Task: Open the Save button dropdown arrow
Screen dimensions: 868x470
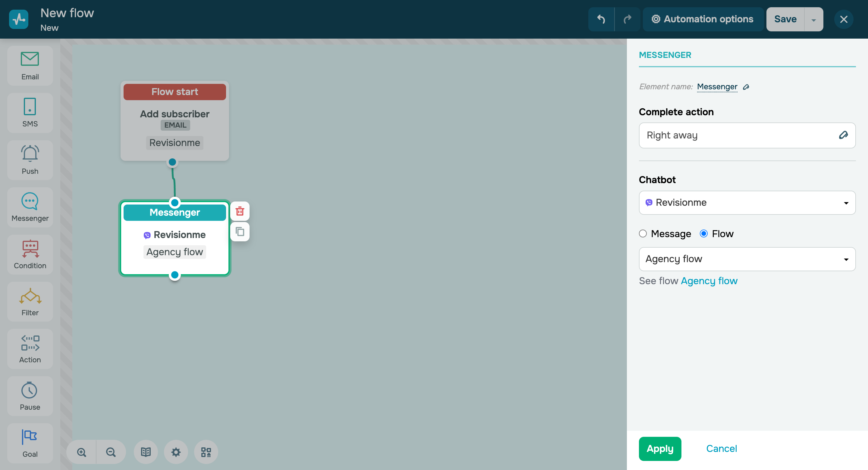Action: 813,20
